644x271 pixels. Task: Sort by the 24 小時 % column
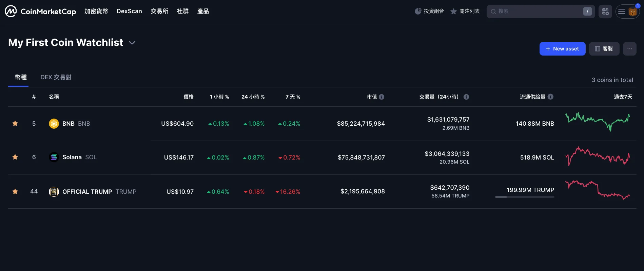click(x=253, y=97)
